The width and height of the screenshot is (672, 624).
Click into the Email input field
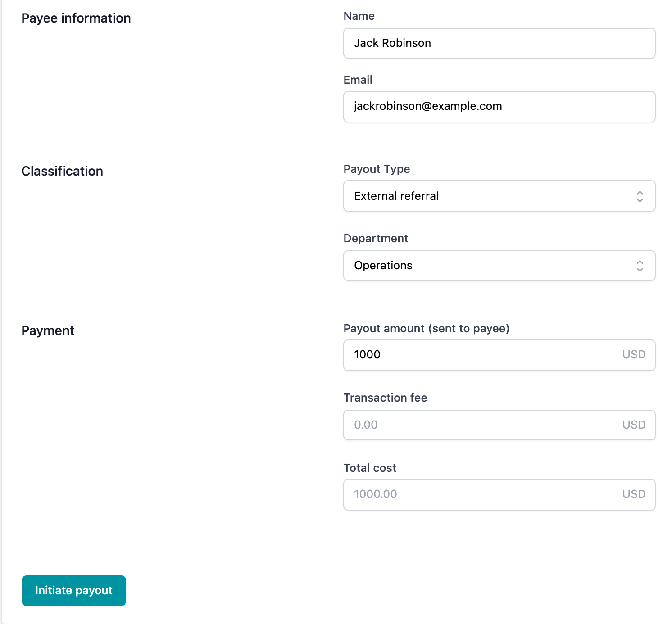499,107
